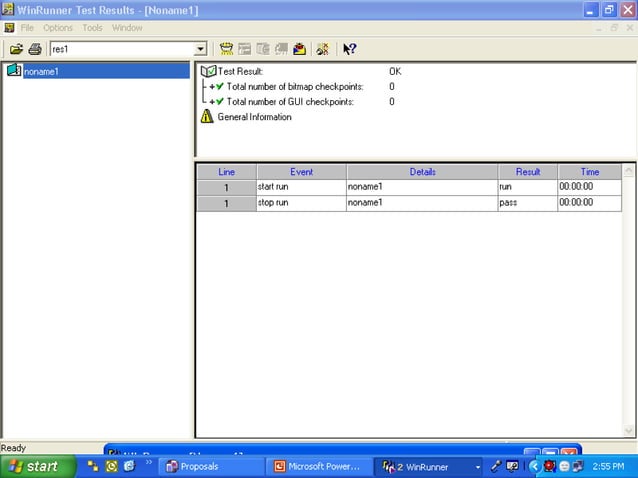Click the Internet Explorer quick launch icon

tap(129, 466)
